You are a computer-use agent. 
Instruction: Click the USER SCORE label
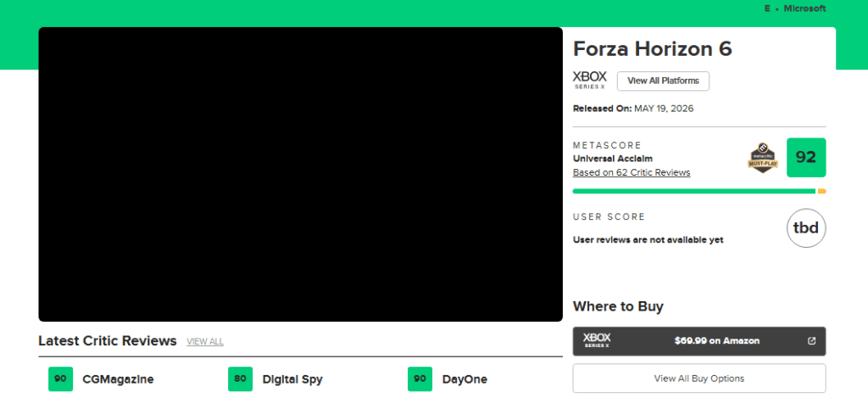tap(609, 216)
